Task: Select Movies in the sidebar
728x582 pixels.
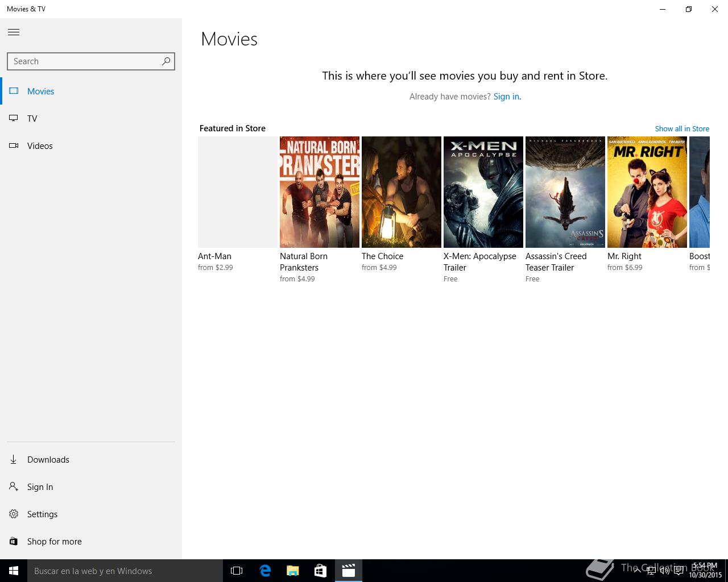Action: pyautogui.click(x=91, y=91)
